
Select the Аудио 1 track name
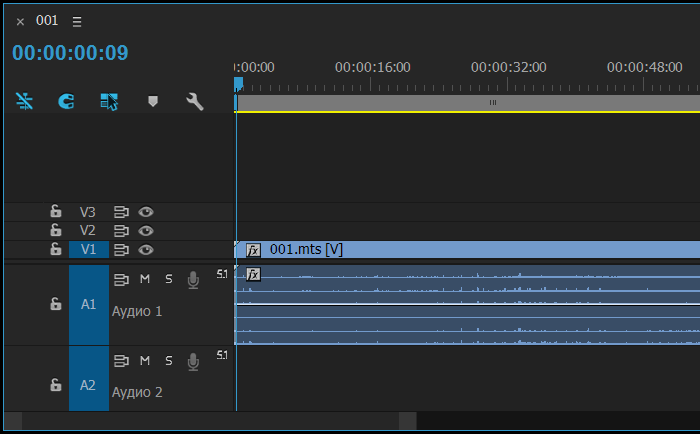click(x=137, y=311)
